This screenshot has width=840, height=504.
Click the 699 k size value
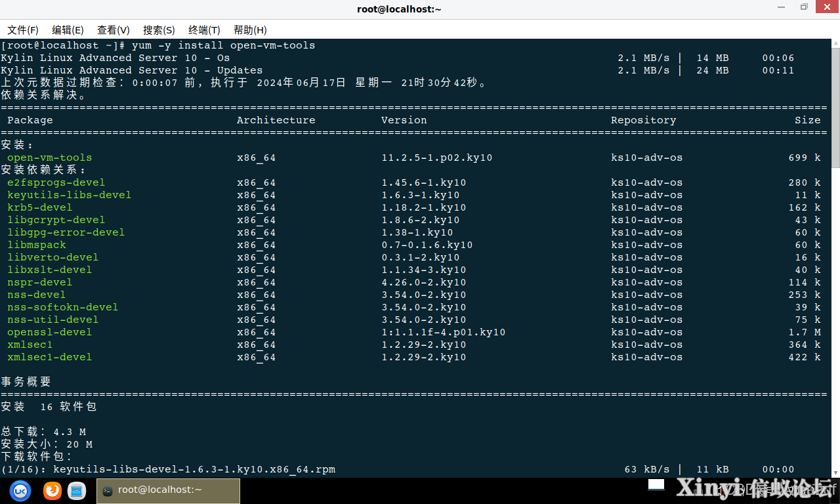click(805, 157)
